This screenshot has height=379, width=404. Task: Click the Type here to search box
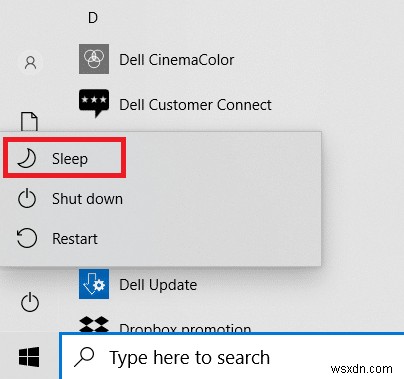pyautogui.click(x=232, y=356)
